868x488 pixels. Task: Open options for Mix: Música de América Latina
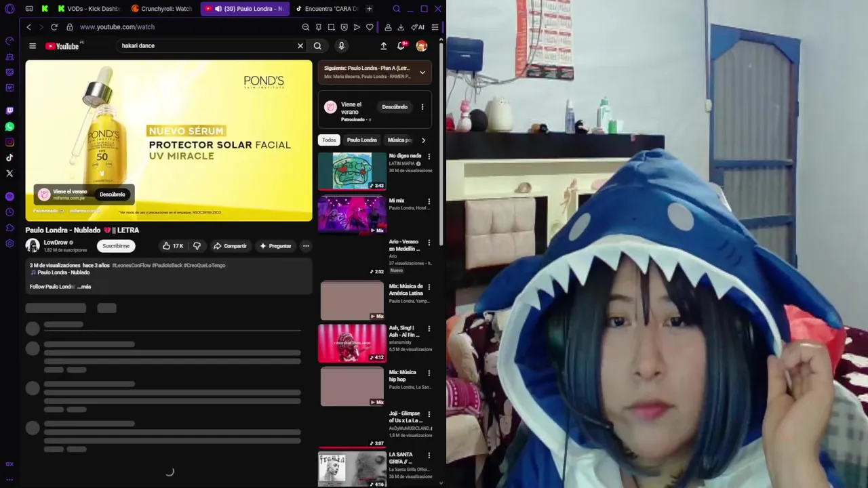429,287
